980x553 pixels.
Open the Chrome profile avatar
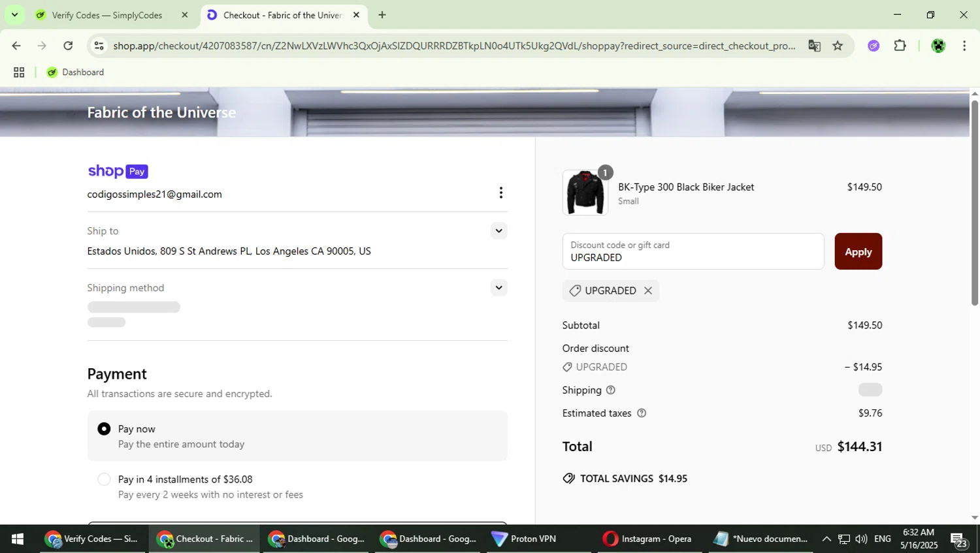(x=938, y=46)
